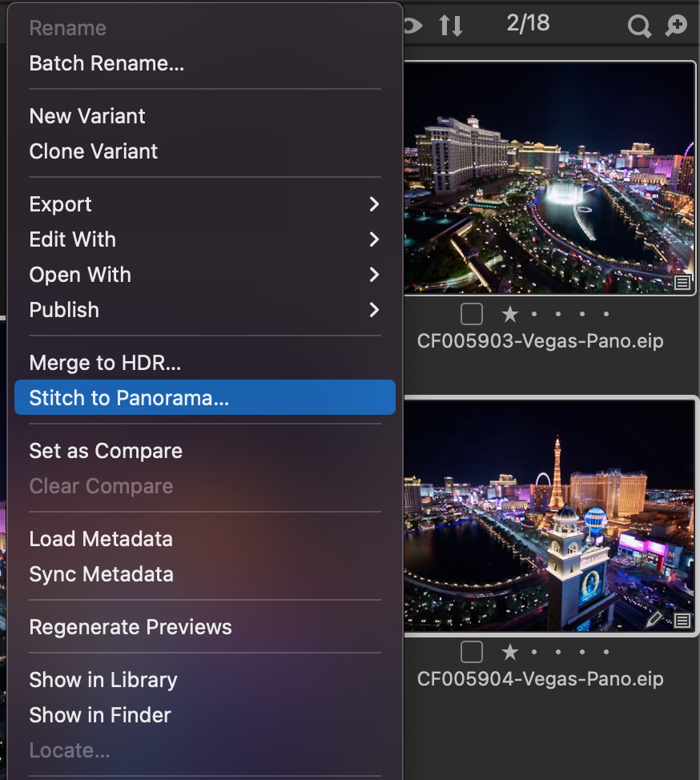Screen dimensions: 700x780
Task: Click the sort order arrows icon
Action: [x=451, y=26]
